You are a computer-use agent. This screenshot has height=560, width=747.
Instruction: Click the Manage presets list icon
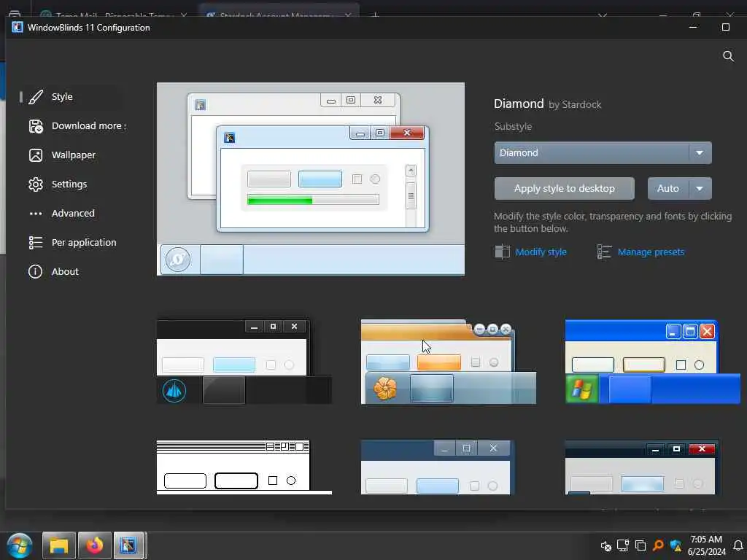click(x=604, y=252)
